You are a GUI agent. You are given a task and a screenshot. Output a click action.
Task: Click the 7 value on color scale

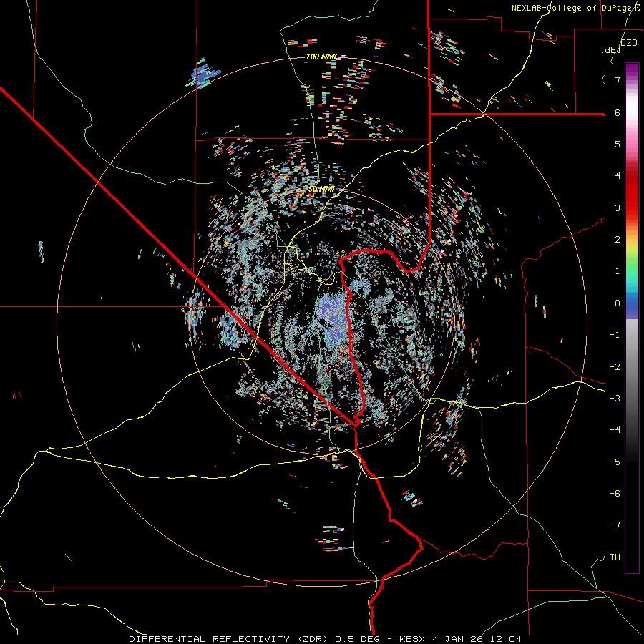point(618,80)
